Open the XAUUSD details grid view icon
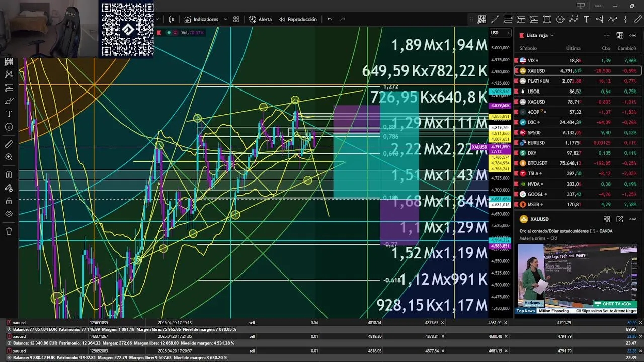This screenshot has height=362, width=644. coord(607,219)
